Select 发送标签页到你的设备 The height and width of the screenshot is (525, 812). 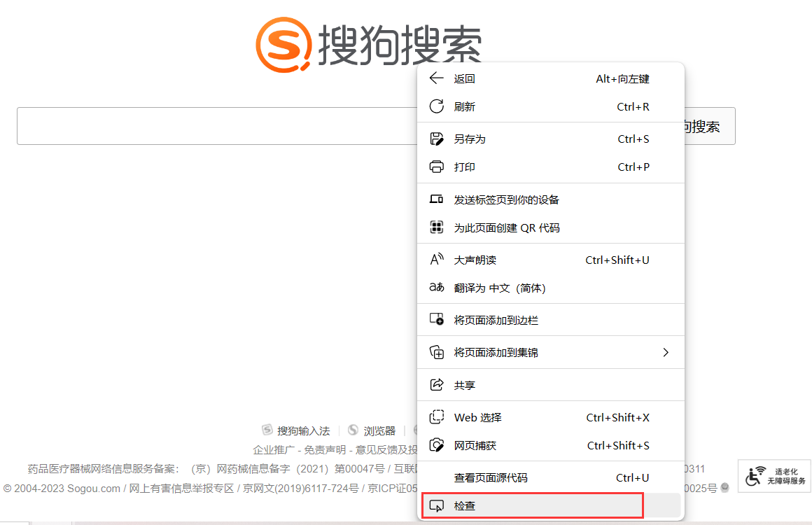pos(550,199)
